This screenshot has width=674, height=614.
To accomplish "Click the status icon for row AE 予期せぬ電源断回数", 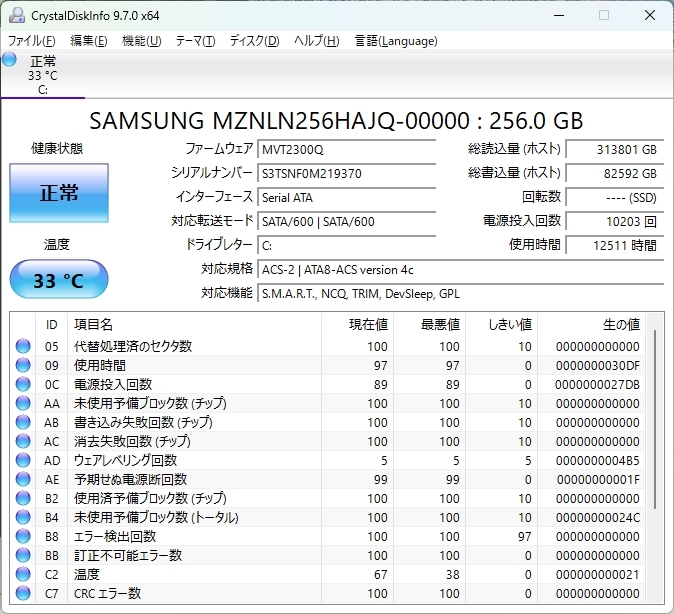I will pyautogui.click(x=23, y=479).
